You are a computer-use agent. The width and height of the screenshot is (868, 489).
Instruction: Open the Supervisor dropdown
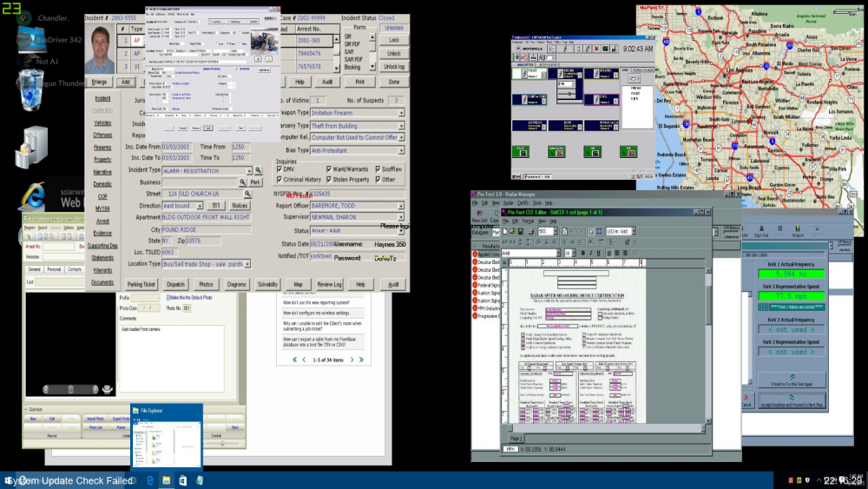coord(401,217)
